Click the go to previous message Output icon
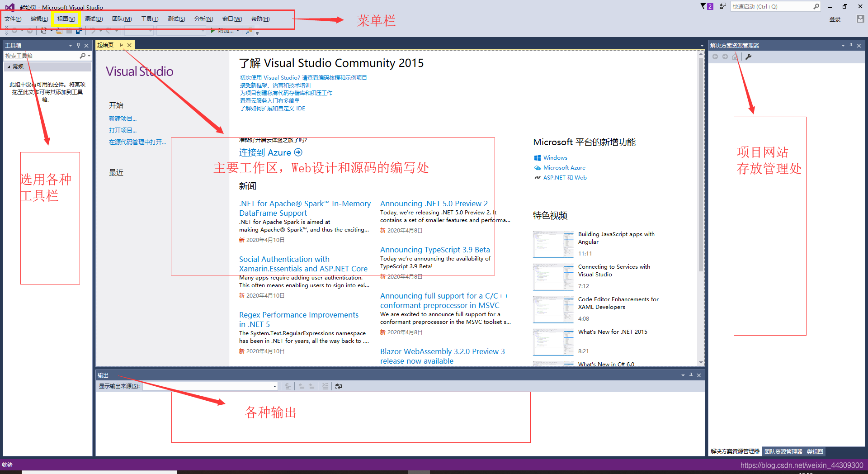This screenshot has height=474, width=868. (x=302, y=386)
